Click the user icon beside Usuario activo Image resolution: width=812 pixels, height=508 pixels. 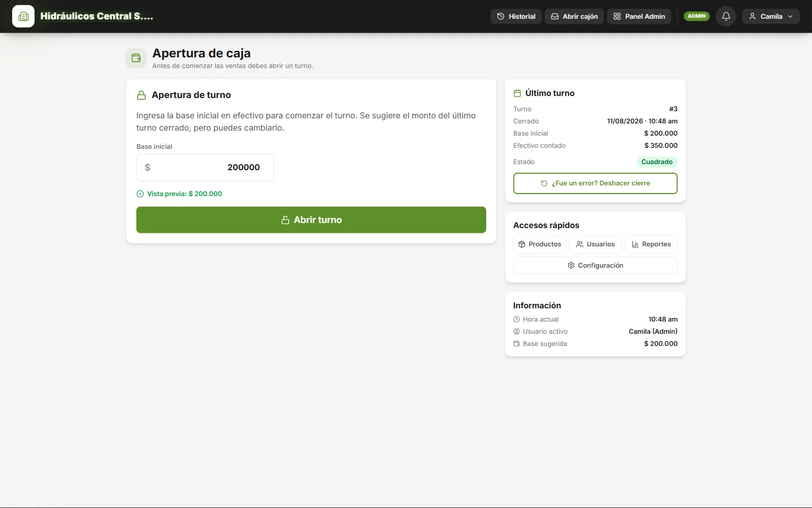(517, 332)
